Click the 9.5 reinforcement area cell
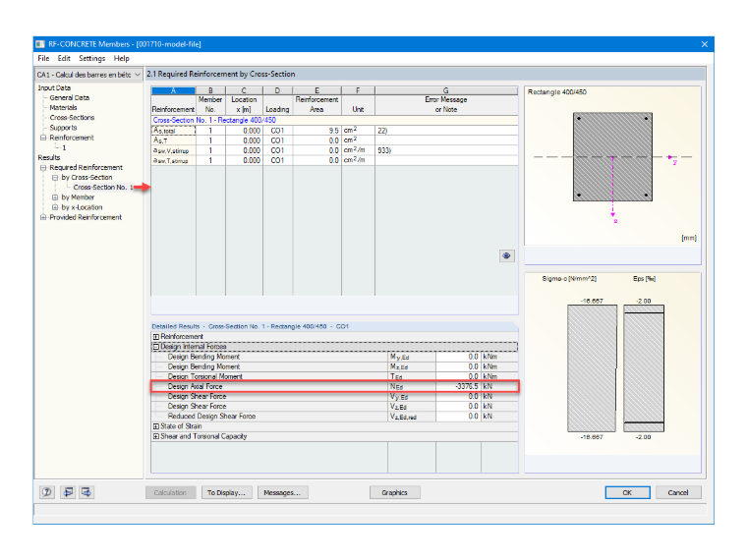The width and height of the screenshot is (747, 560). 316,131
